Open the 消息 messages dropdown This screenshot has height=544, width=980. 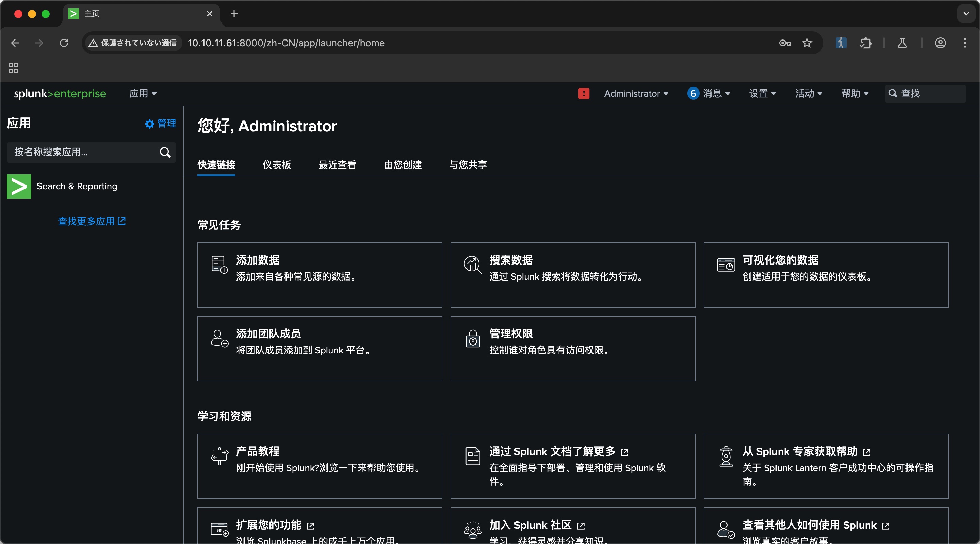coord(708,93)
